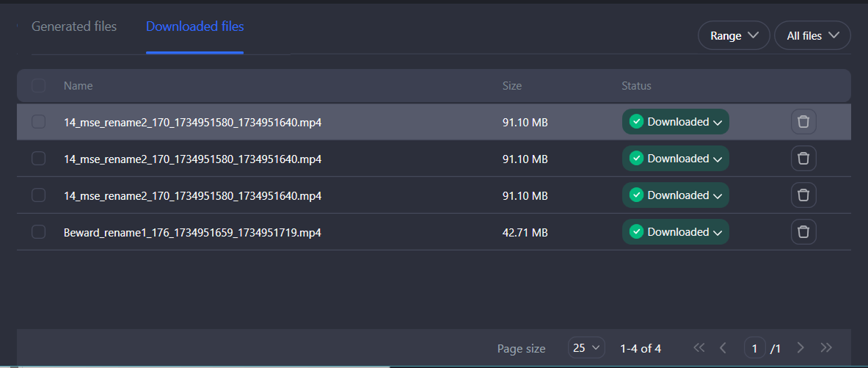868x368 pixels.
Task: Open the Range dropdown
Action: click(x=734, y=35)
